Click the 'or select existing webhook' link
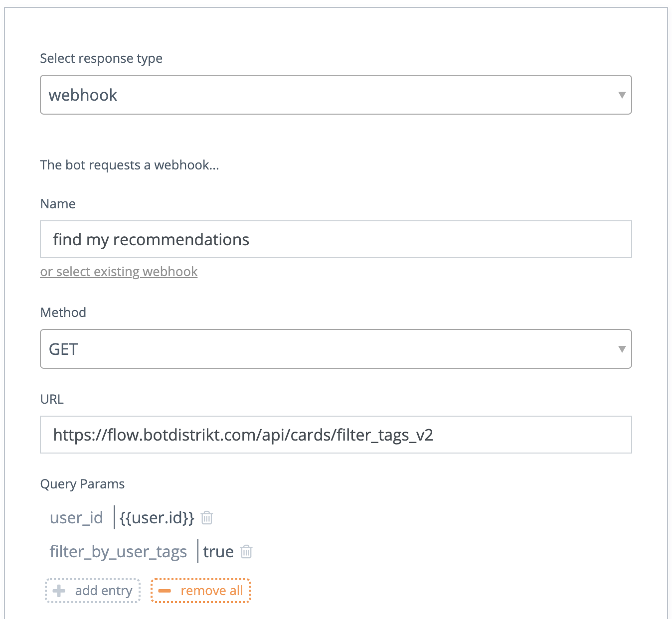 pos(119,272)
